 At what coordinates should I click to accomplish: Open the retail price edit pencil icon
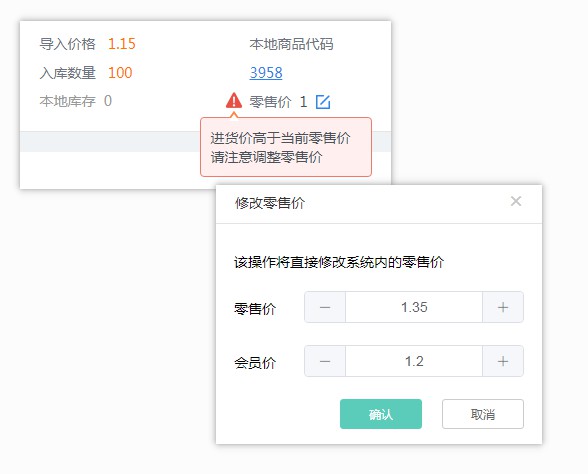click(x=323, y=102)
